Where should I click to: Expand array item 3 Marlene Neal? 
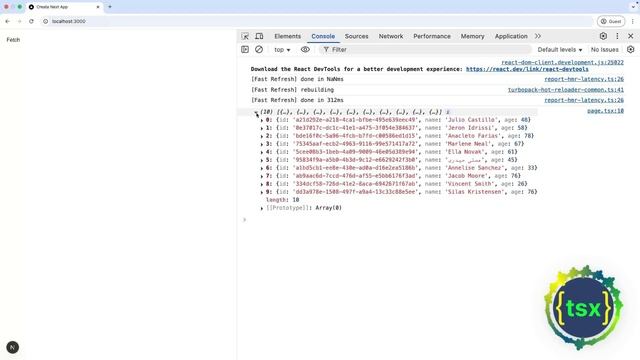pyautogui.click(x=262, y=144)
